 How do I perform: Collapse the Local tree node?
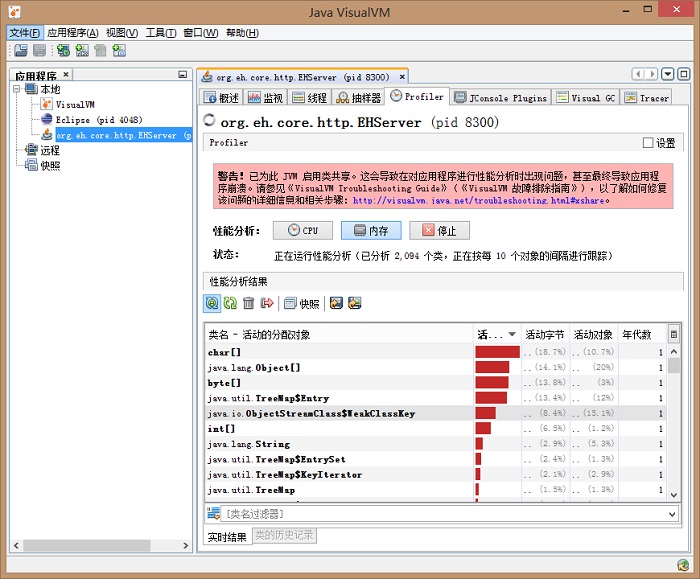17,89
